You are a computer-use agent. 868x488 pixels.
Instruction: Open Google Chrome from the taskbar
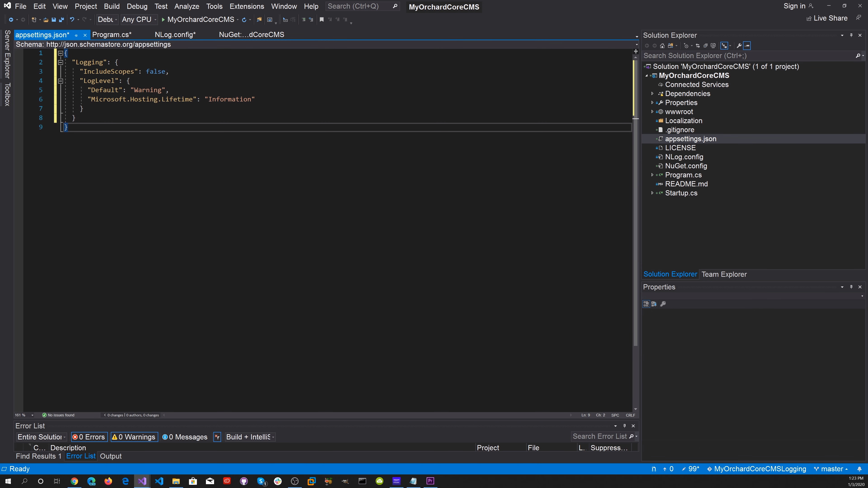74,481
